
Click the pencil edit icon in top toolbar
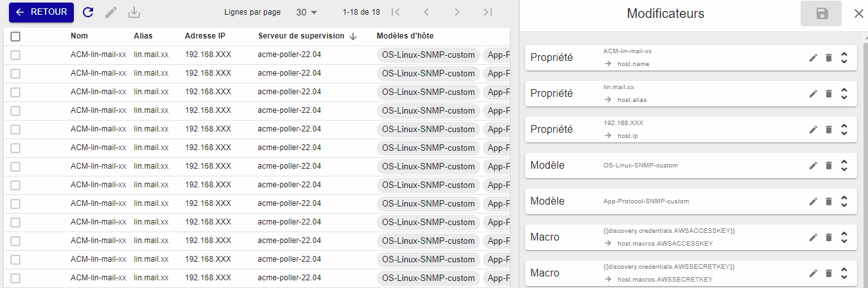click(111, 12)
